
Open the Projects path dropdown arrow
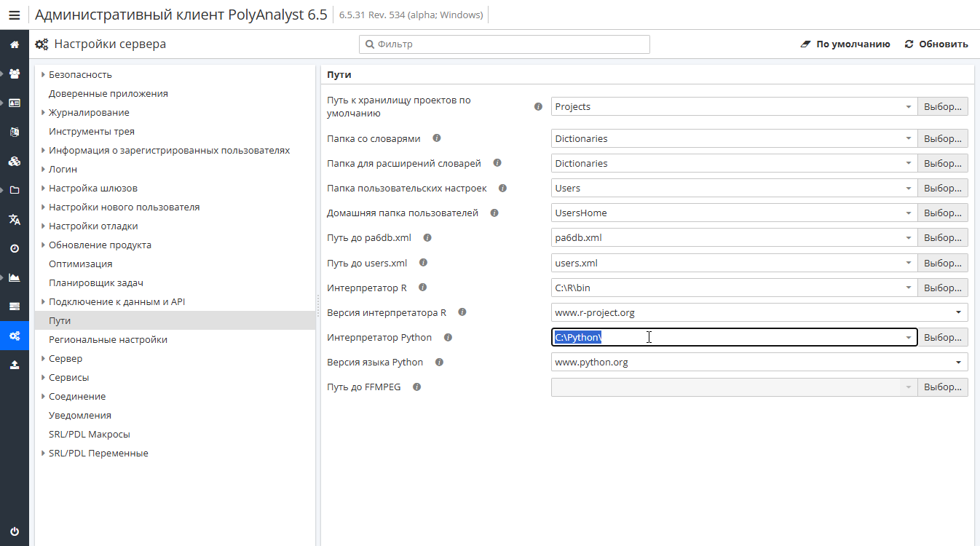[908, 107]
